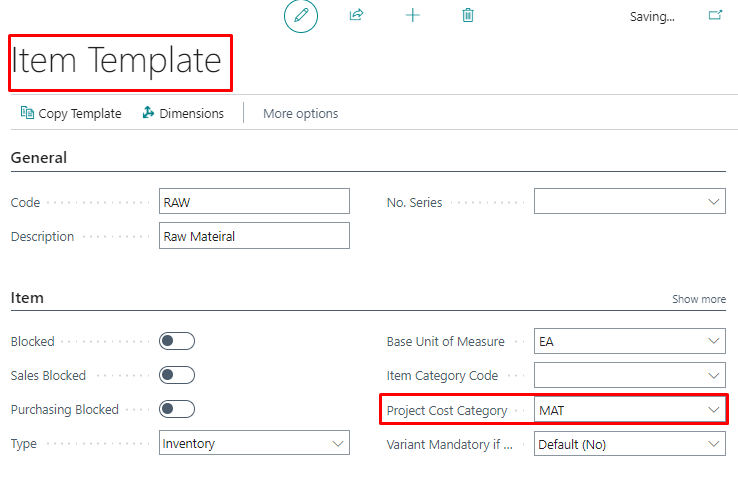The width and height of the screenshot is (738, 478).
Task: Click the open in new window icon
Action: [715, 16]
